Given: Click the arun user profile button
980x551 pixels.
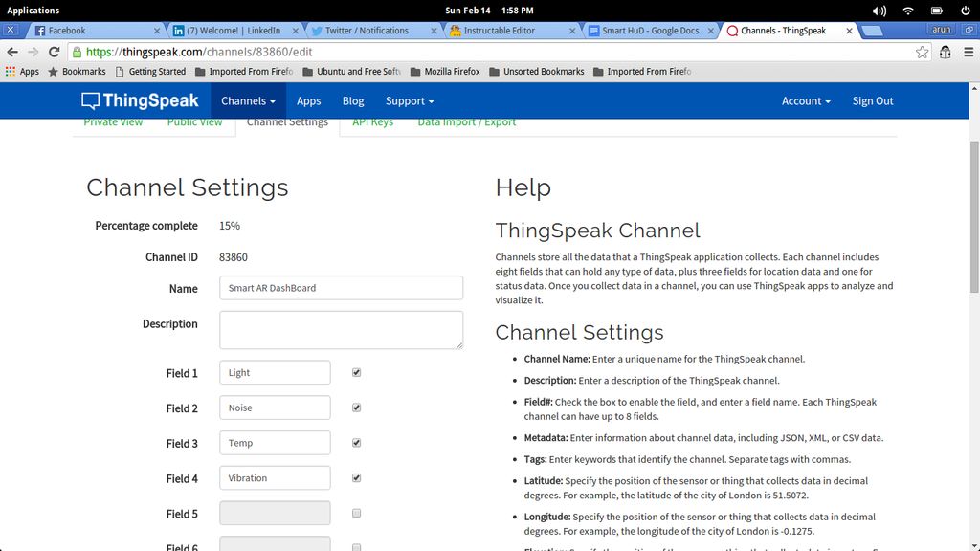Looking at the screenshot, I should 942,30.
